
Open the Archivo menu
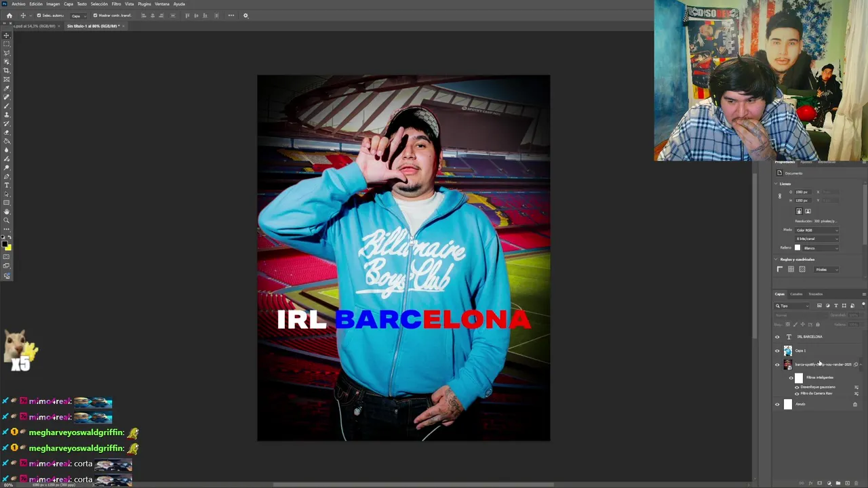18,4
